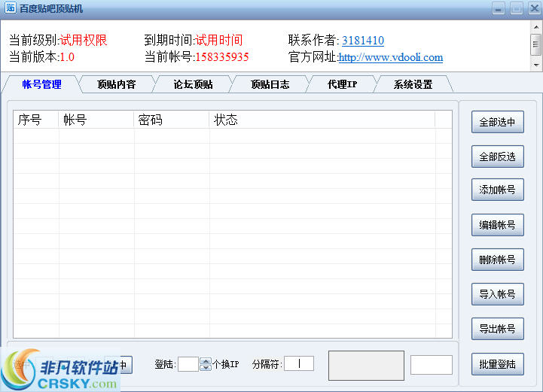
Task: Click the 编辑帐号 button
Action: point(497,225)
